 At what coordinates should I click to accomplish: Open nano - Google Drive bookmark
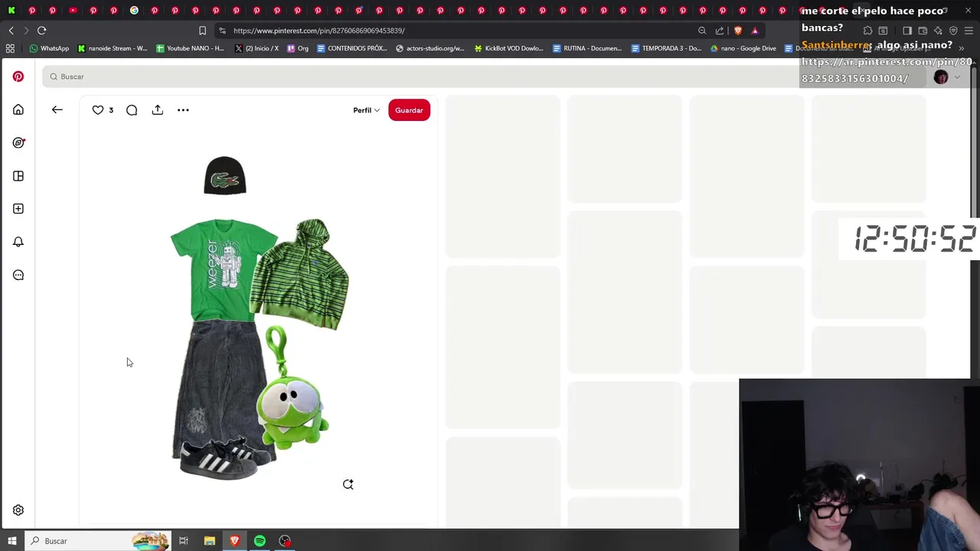click(x=743, y=48)
